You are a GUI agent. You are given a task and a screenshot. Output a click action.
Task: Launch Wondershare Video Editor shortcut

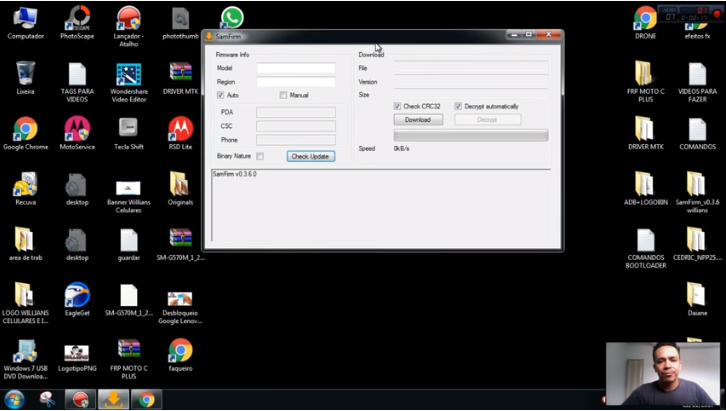[128, 76]
